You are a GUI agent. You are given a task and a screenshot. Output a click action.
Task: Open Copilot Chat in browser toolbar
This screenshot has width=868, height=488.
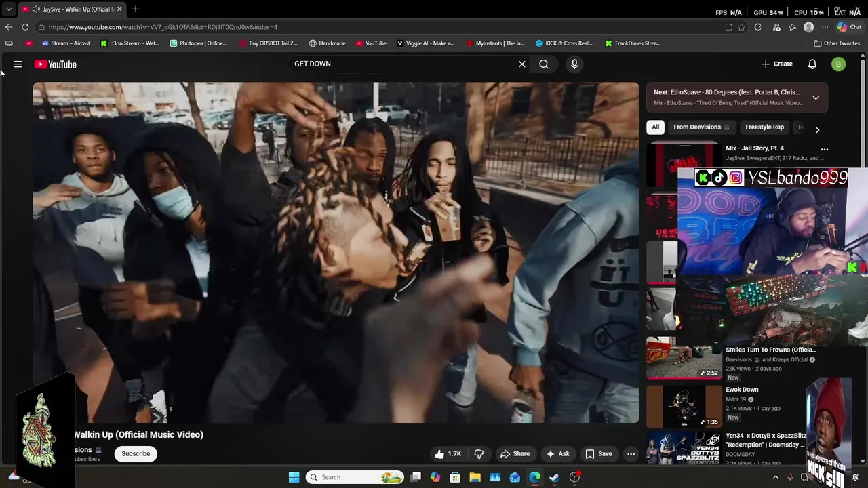tap(849, 27)
